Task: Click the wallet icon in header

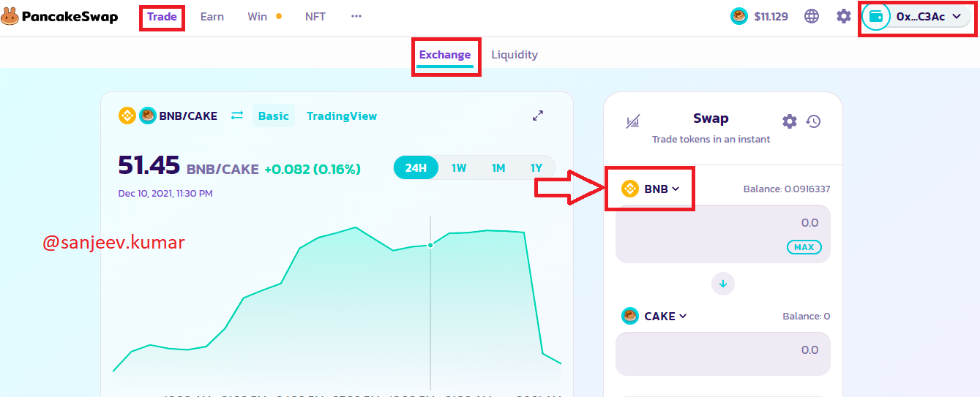Action: click(876, 16)
